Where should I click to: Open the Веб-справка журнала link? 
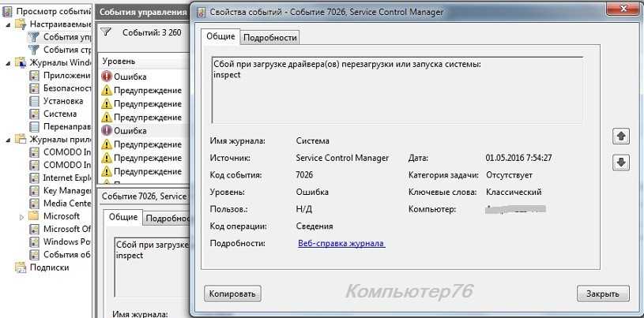341,244
